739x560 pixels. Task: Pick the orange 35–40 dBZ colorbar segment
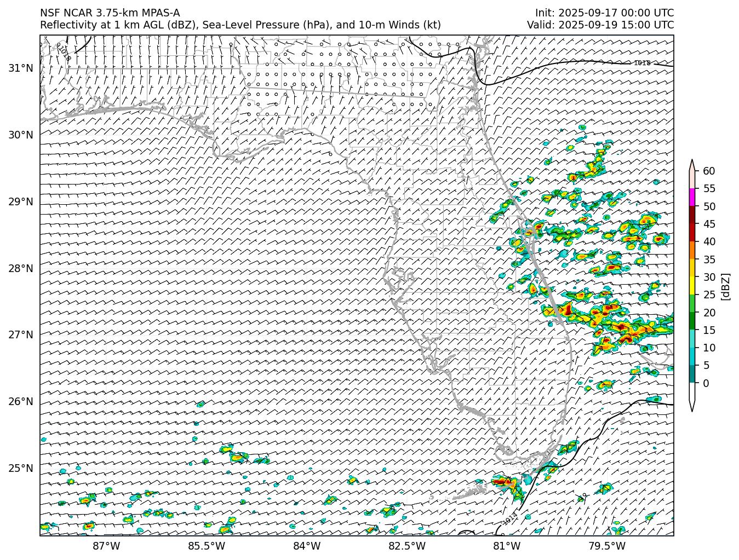(692, 250)
